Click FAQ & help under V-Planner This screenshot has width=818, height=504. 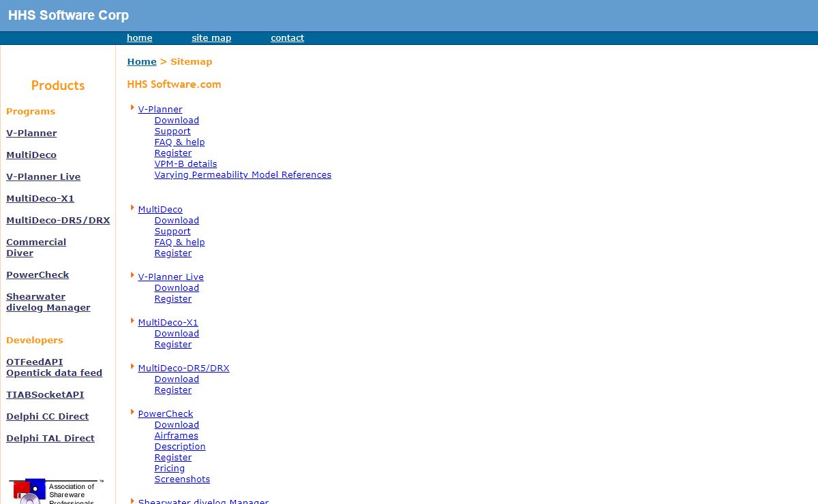179,142
